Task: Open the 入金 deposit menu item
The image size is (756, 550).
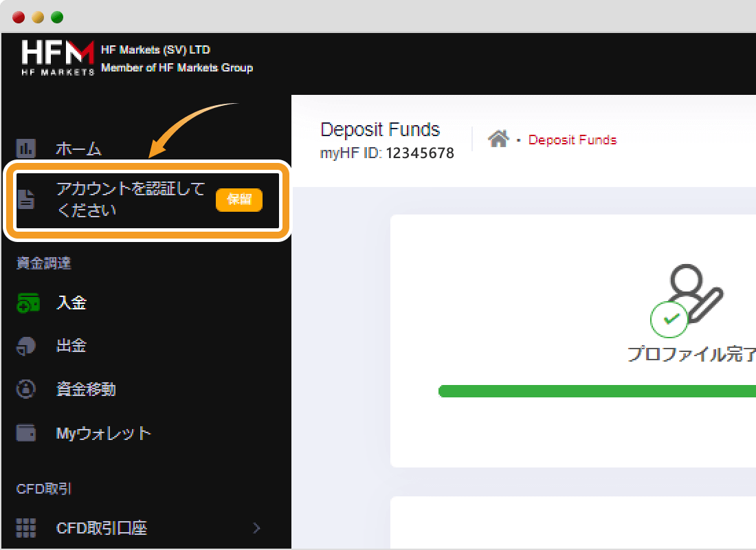Action: 71,303
